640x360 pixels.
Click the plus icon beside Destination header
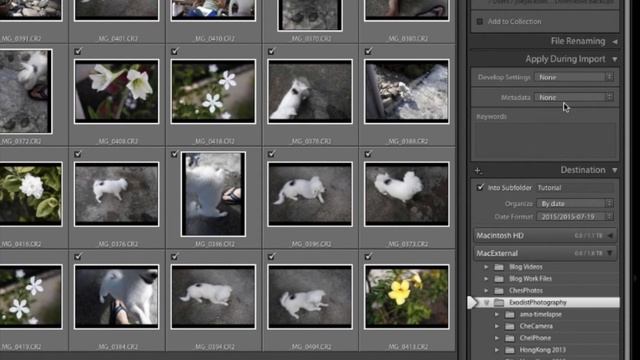click(478, 171)
